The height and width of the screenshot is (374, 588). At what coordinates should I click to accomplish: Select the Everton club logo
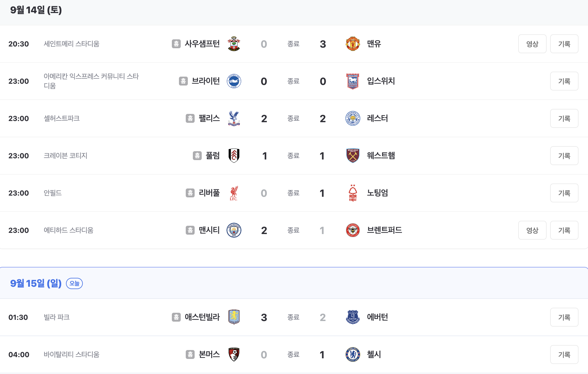point(353,317)
